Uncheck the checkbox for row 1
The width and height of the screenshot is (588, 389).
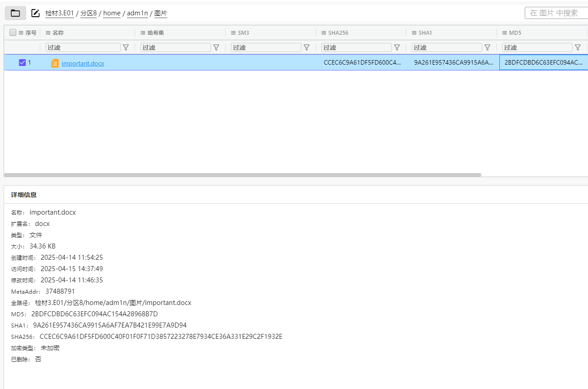(22, 63)
